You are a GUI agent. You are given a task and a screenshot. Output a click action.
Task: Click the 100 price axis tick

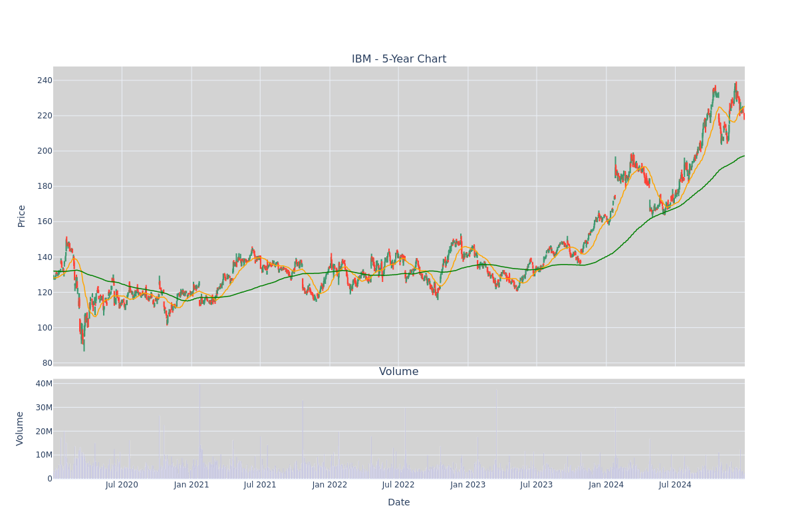[45, 328]
